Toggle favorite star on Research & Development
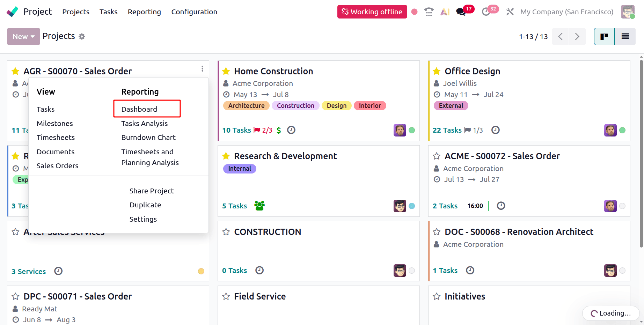 point(226,156)
